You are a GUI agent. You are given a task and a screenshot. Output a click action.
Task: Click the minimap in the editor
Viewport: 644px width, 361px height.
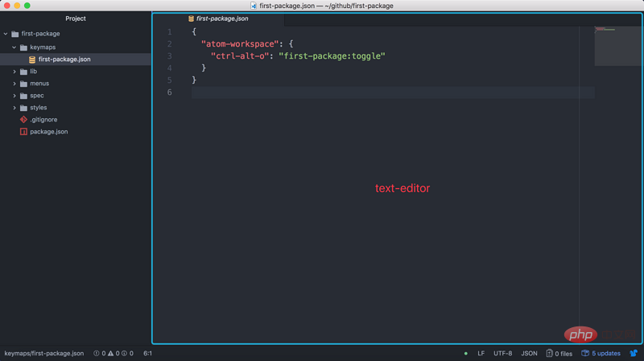coord(617,46)
